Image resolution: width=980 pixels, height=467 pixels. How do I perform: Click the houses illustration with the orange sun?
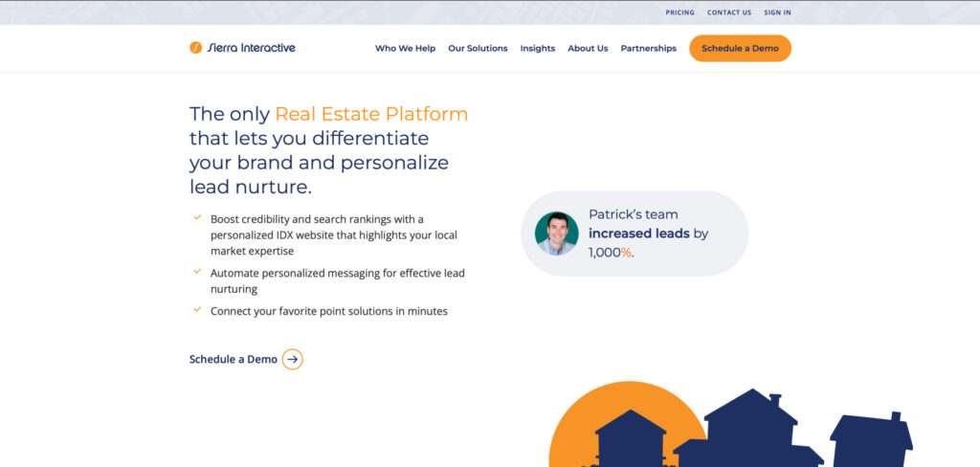(x=730, y=424)
